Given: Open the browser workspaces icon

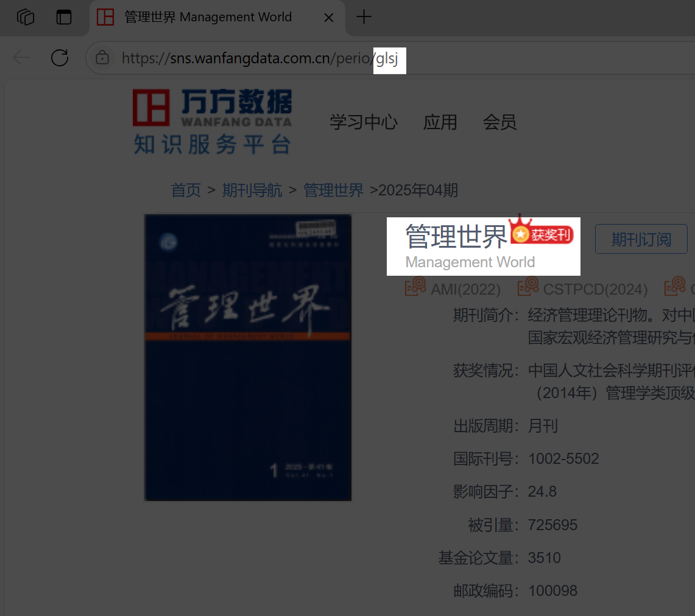Looking at the screenshot, I should pyautogui.click(x=26, y=17).
